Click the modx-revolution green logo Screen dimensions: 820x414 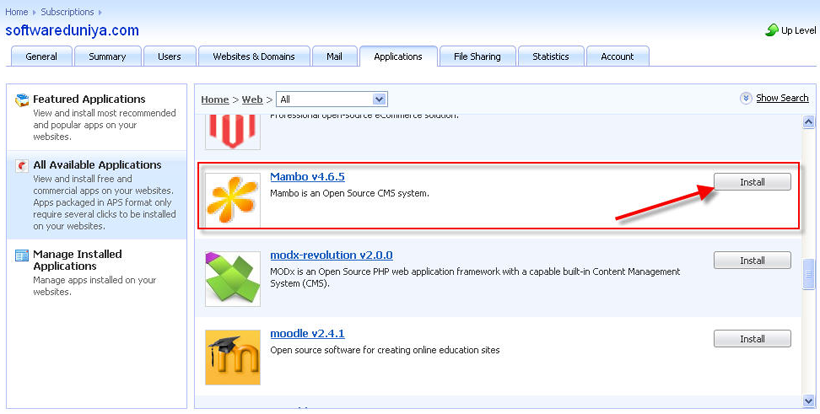pyautogui.click(x=233, y=279)
